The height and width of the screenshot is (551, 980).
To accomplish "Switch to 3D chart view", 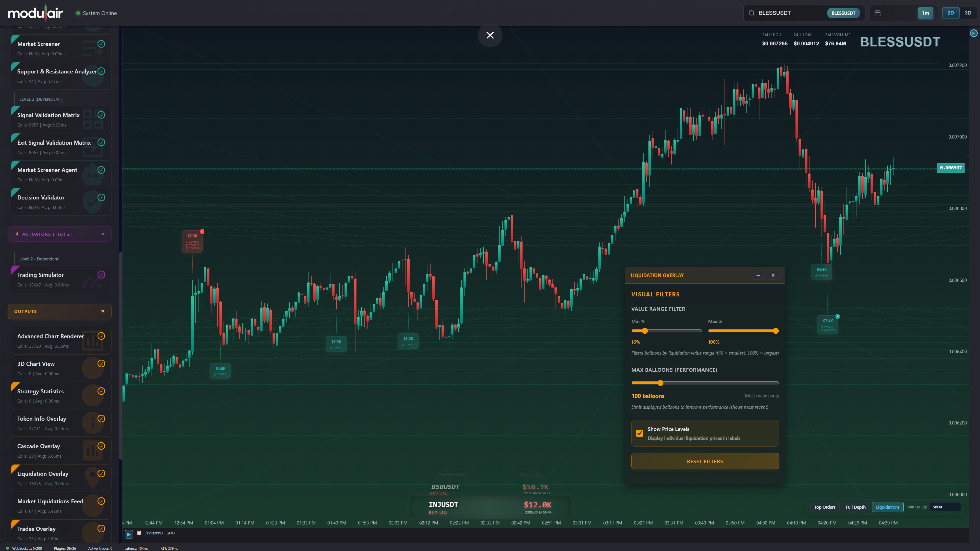I will tap(968, 13).
